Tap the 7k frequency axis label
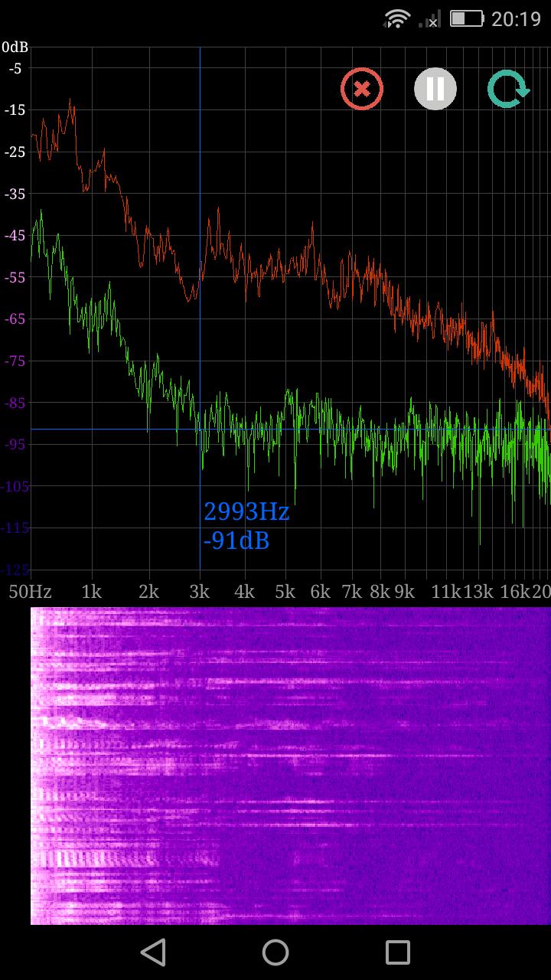This screenshot has height=980, width=551. point(352,591)
